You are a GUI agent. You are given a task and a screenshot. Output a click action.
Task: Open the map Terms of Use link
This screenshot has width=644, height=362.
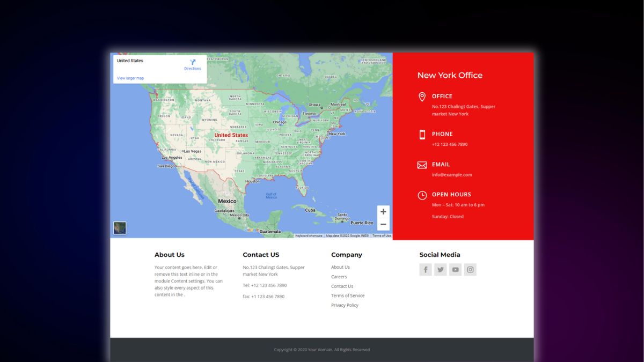click(x=382, y=236)
